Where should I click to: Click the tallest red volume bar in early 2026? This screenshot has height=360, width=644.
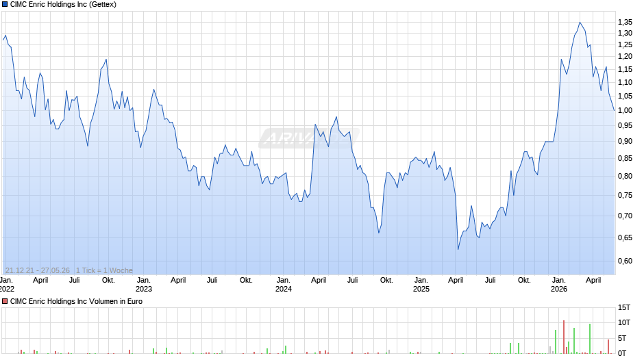point(564,337)
